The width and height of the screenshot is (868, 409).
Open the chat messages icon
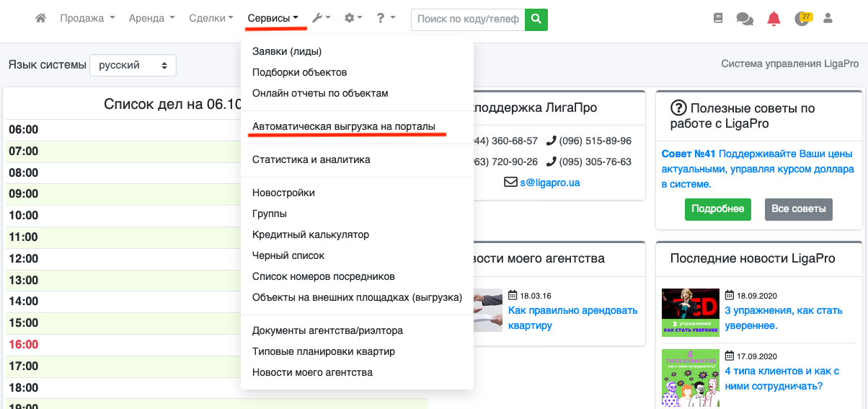click(745, 19)
